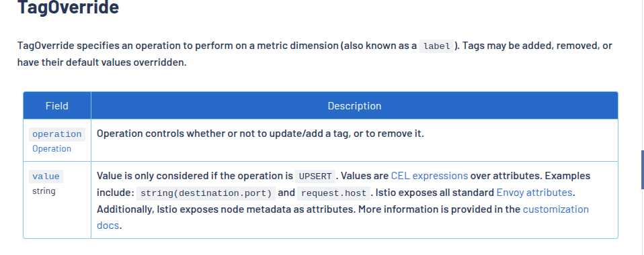This screenshot has width=644, height=255.
Task: Click the string(destination.port) code example
Action: coord(206,193)
